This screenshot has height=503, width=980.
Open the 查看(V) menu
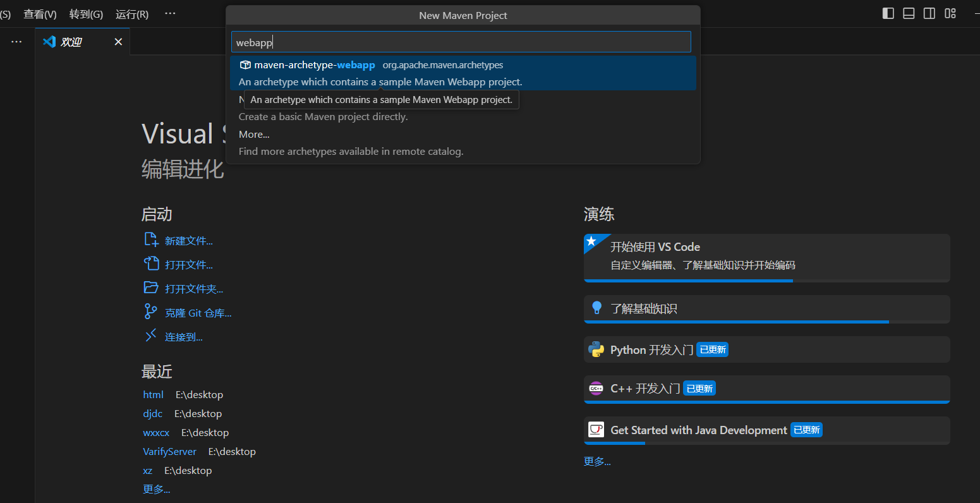pyautogui.click(x=40, y=14)
